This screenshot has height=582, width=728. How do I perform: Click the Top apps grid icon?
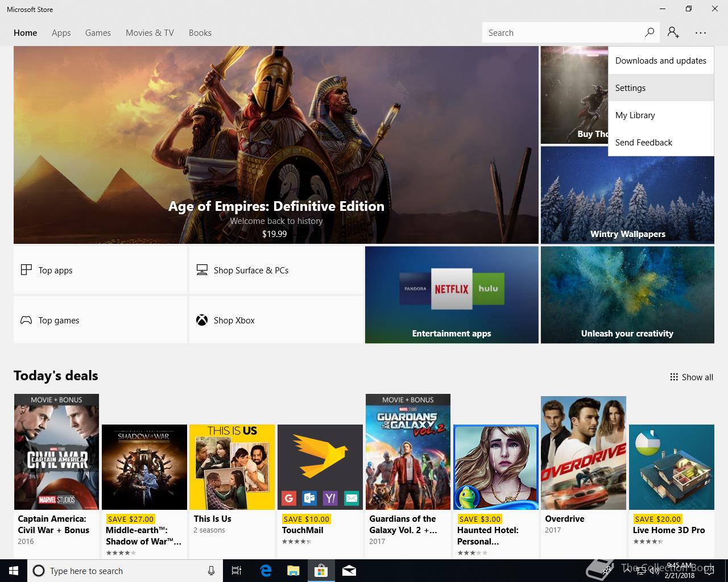(26, 270)
